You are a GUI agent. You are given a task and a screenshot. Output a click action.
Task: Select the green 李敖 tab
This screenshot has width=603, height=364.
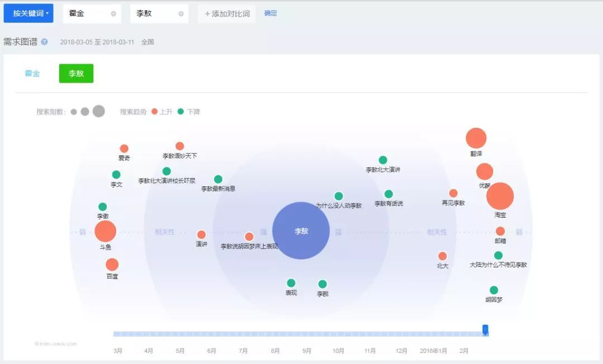coord(76,74)
